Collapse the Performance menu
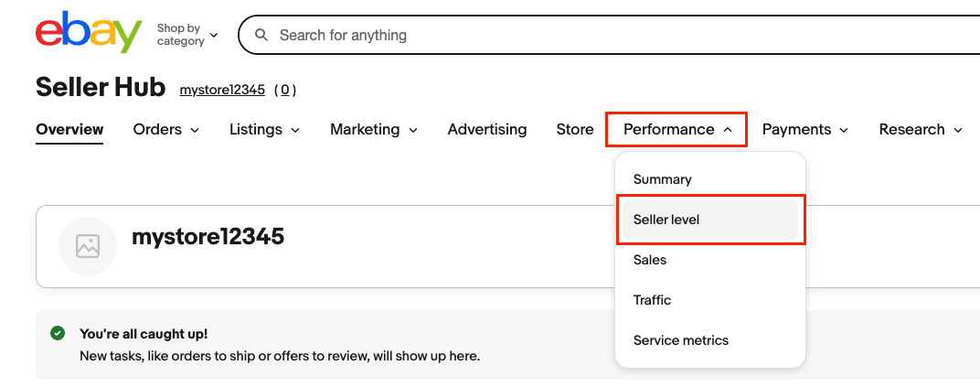The height and width of the screenshot is (387, 980). 676,129
